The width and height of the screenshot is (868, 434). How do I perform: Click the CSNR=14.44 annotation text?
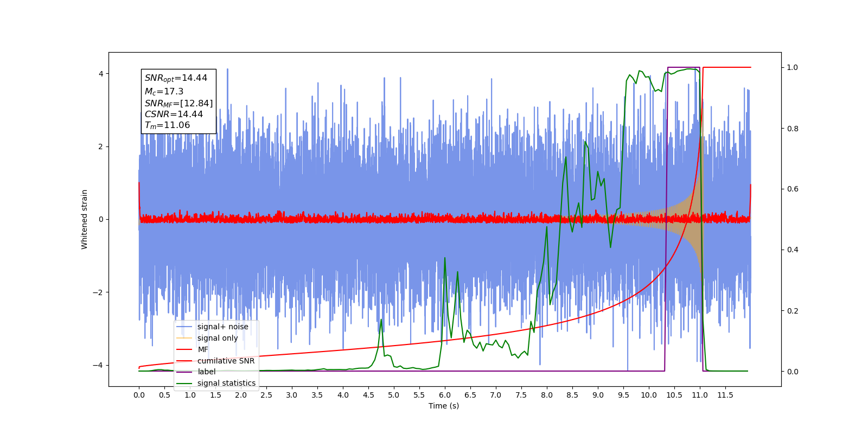pos(174,114)
